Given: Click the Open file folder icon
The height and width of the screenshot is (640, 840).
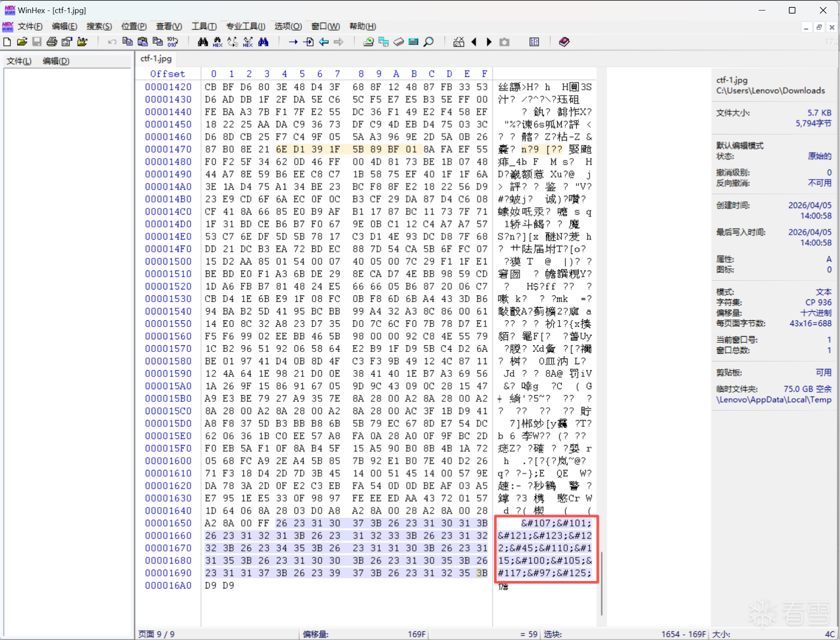Looking at the screenshot, I should point(22,42).
